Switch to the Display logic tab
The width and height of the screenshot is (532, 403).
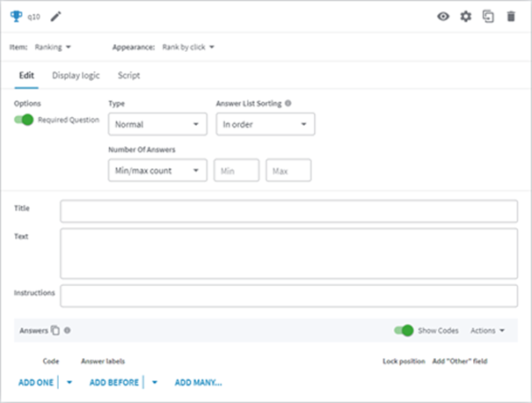click(76, 76)
